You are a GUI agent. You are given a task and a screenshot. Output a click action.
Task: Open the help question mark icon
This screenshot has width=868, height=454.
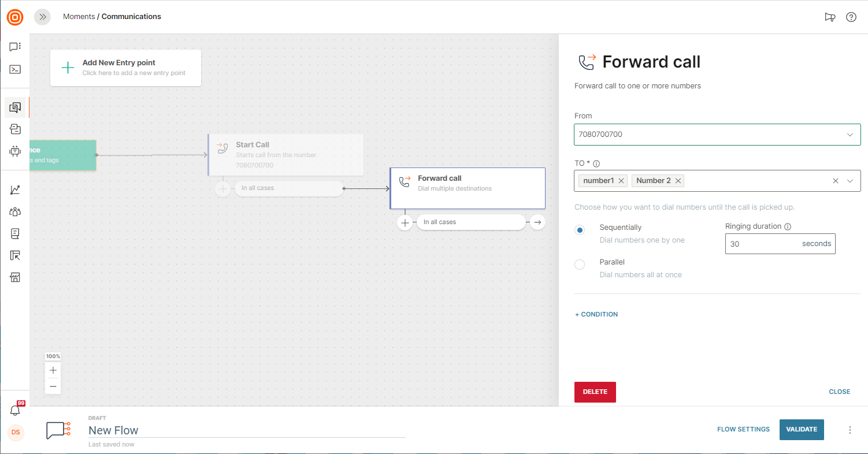(x=851, y=17)
